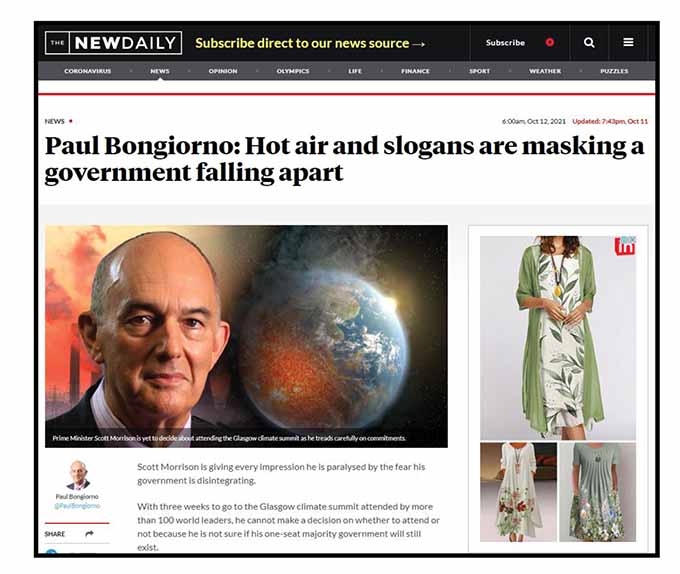Click the white floral dress ad thumbnail
680x574 pixels.
click(518, 492)
